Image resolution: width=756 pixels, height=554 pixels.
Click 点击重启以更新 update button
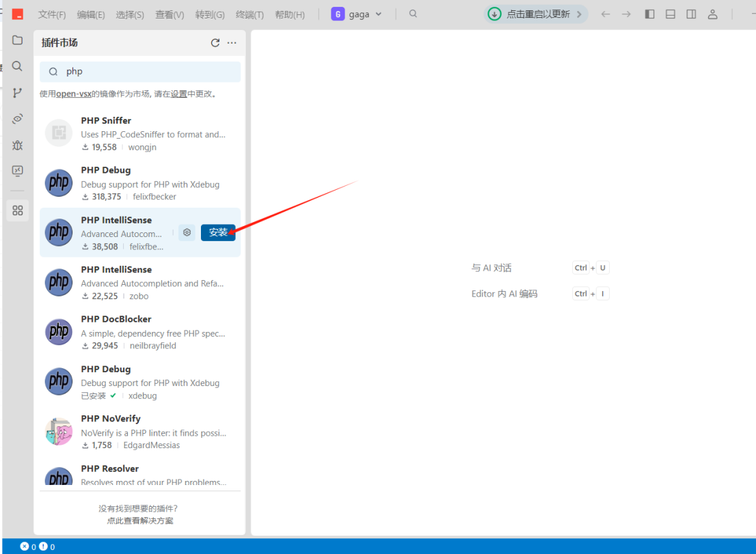(535, 14)
